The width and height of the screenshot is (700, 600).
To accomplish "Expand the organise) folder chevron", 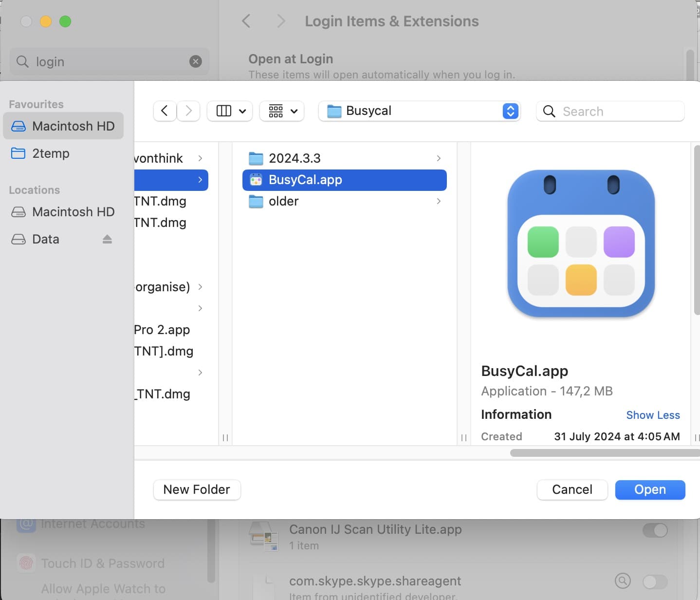I will [x=200, y=287].
